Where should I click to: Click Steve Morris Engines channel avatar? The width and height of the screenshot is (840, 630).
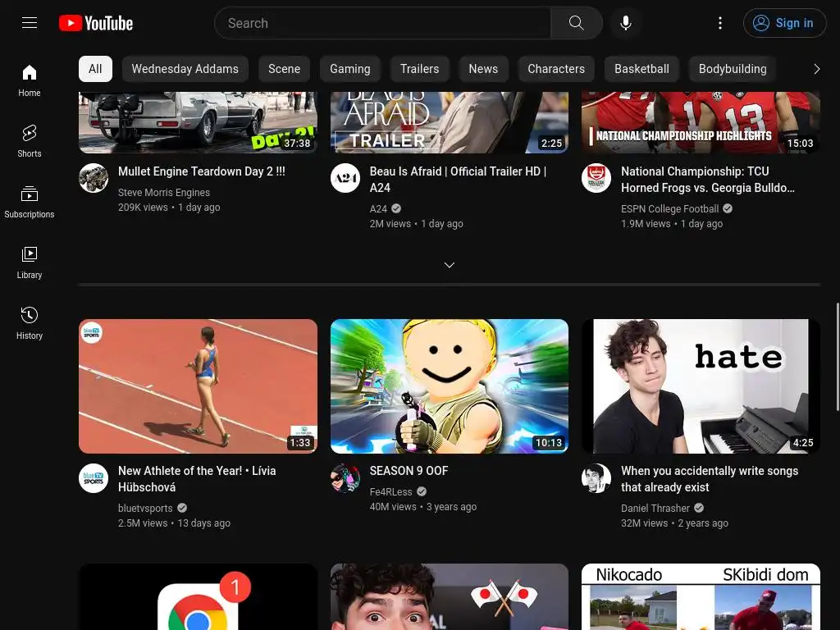coord(94,178)
